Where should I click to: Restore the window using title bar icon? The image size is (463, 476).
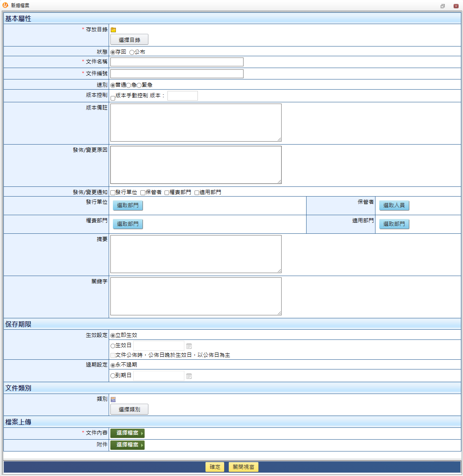click(x=443, y=6)
